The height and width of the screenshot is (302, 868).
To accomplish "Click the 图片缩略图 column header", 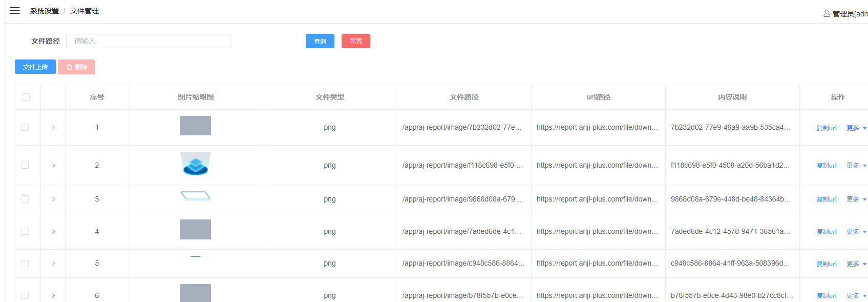I will [196, 97].
